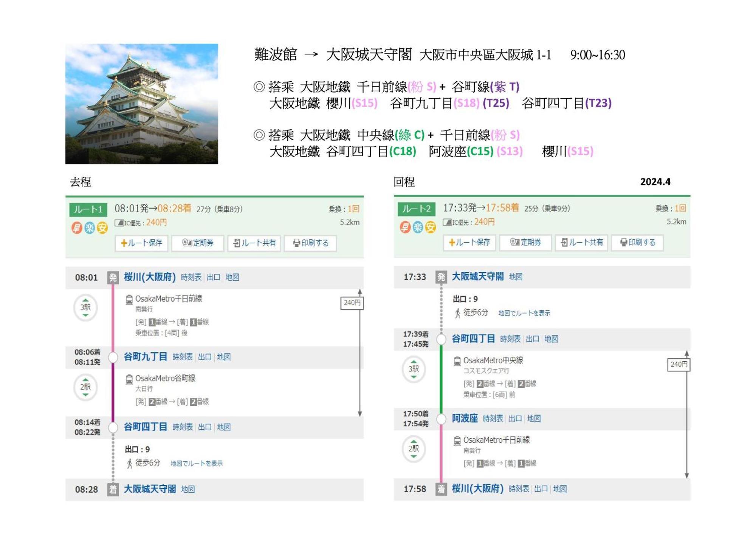Click the 240円 fare box in Route 2
Viewport: 756px width, 534px height.
(679, 364)
